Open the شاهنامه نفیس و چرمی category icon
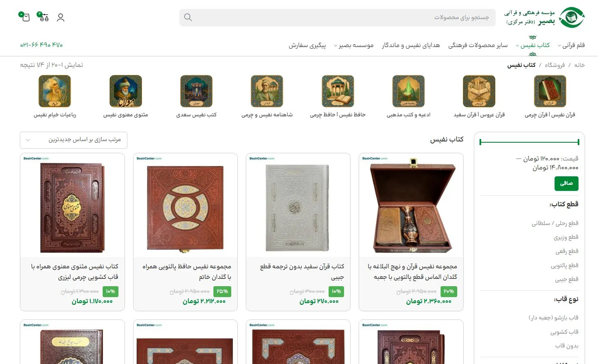Viewport: 598px width, 364px height. [267, 91]
